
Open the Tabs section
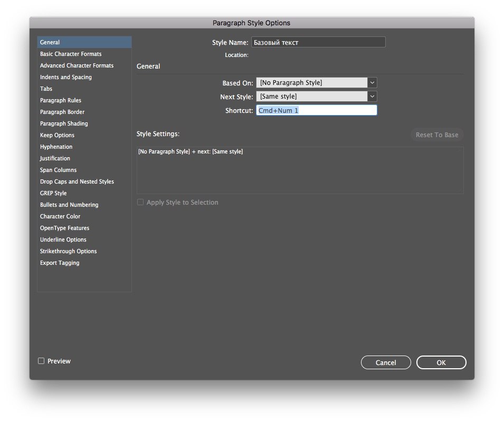pyautogui.click(x=84, y=89)
